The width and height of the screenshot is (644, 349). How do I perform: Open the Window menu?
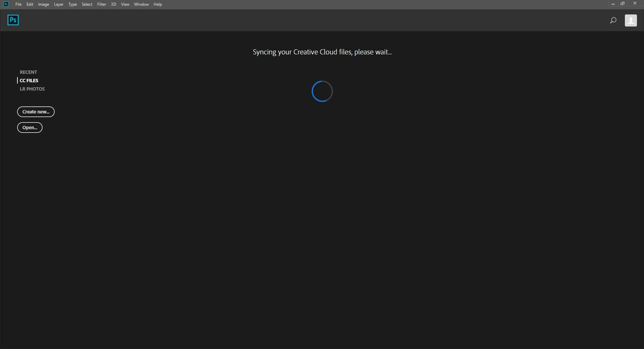tap(141, 4)
